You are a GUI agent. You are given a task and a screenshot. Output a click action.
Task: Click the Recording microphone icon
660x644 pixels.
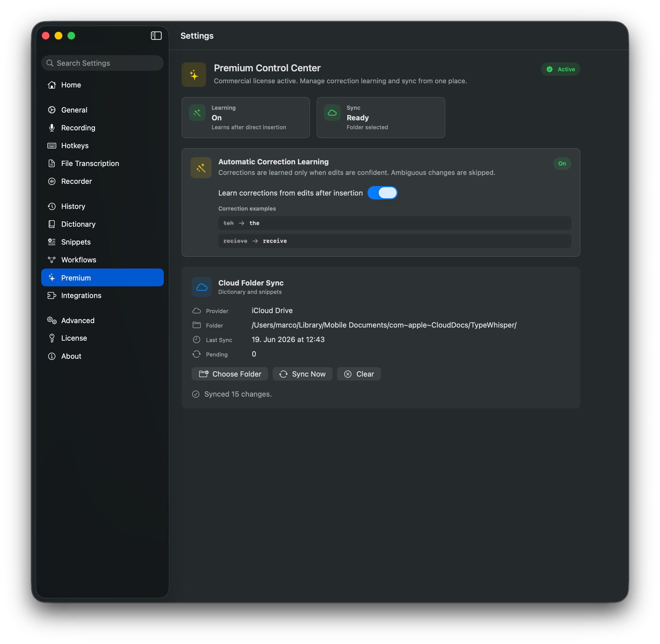(52, 128)
